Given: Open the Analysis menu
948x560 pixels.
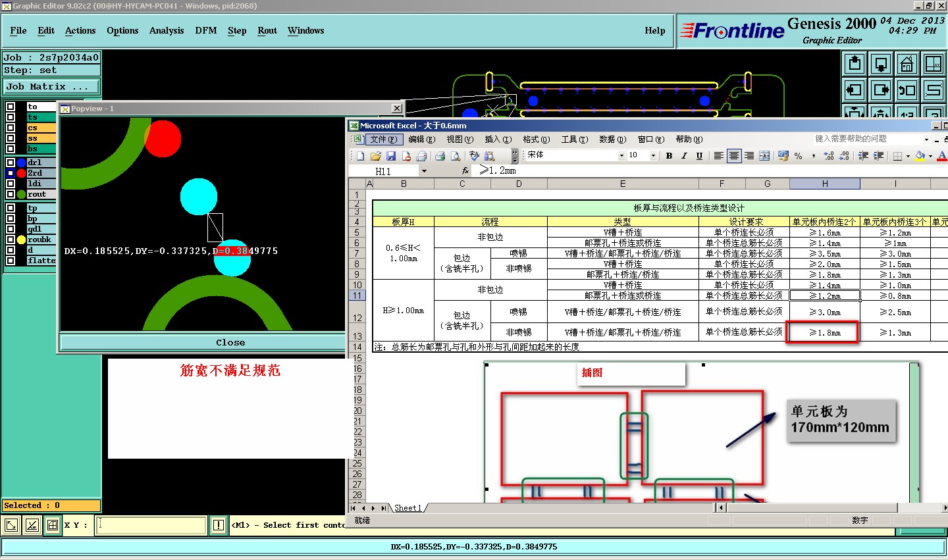Looking at the screenshot, I should (x=167, y=30).
